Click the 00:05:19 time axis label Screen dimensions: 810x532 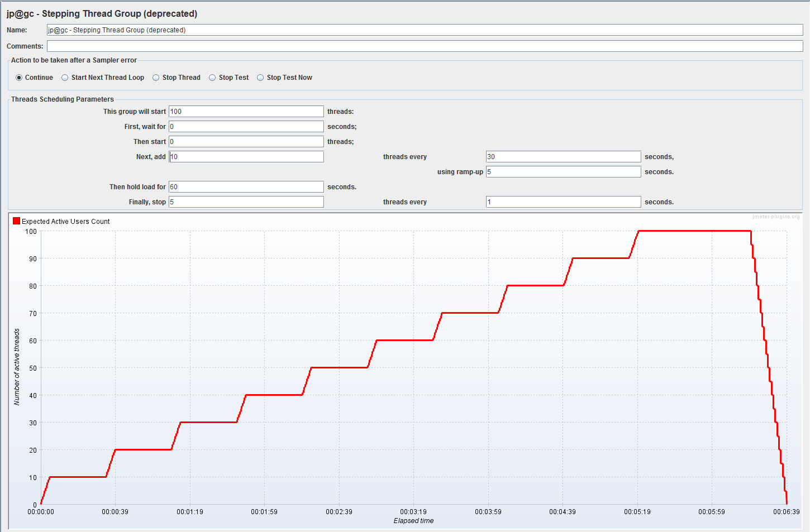[x=637, y=512]
